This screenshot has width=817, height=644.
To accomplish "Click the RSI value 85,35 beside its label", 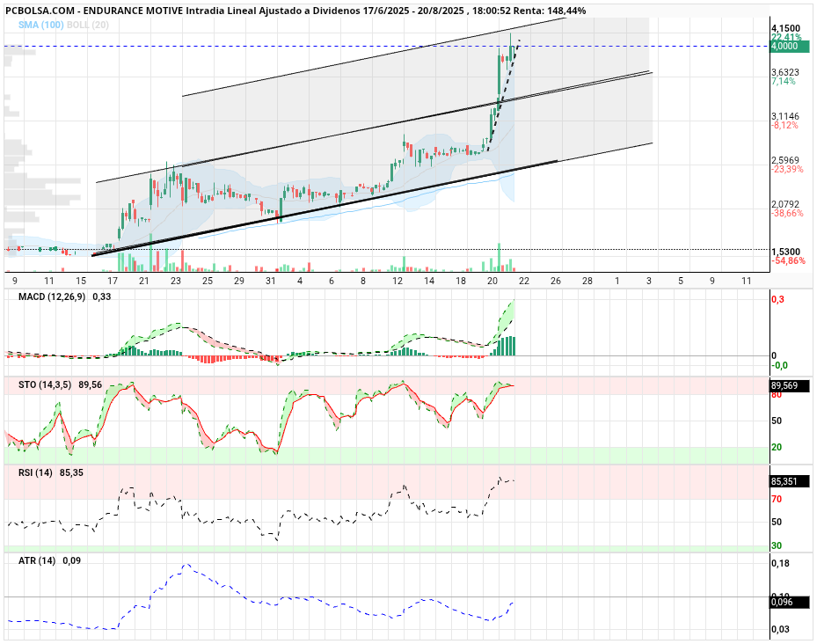I will coord(71,473).
